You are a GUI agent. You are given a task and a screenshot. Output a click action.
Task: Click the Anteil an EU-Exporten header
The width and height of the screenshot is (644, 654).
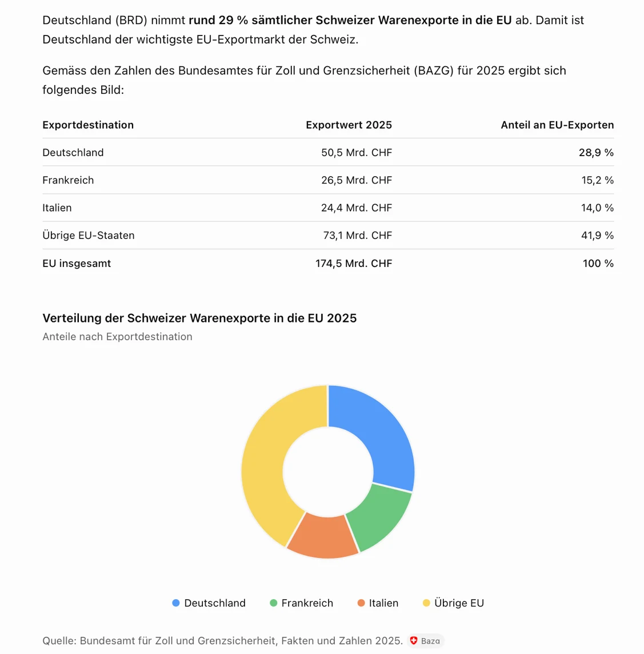click(x=557, y=125)
